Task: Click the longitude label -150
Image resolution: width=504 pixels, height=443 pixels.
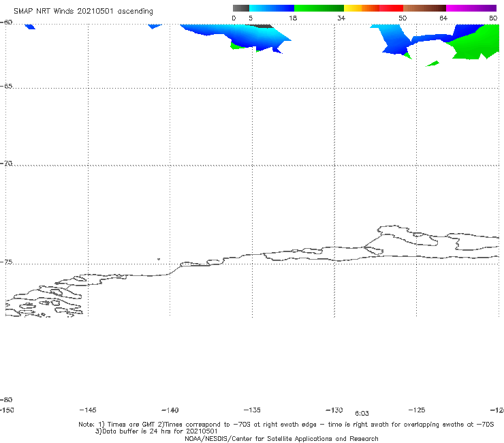Action: [x=7, y=410]
